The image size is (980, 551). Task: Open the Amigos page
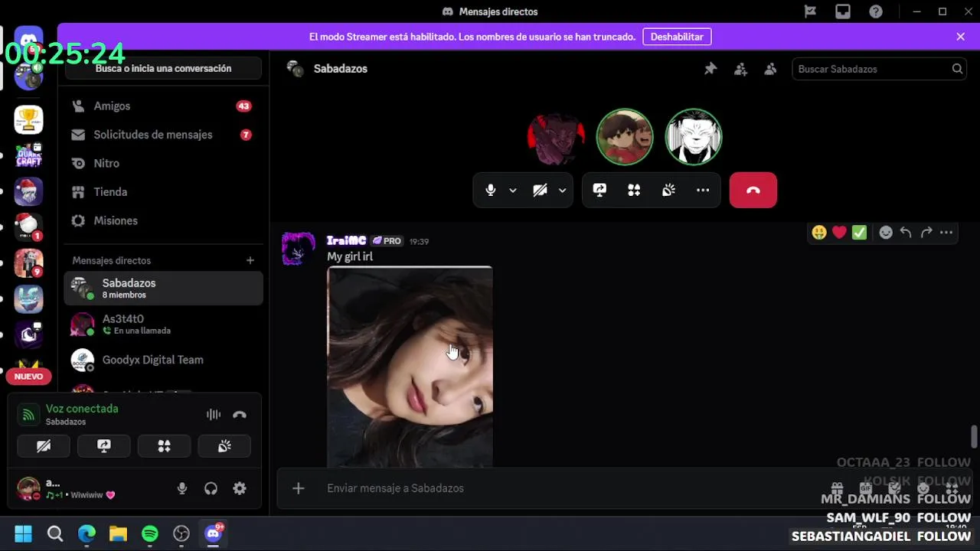click(x=163, y=106)
